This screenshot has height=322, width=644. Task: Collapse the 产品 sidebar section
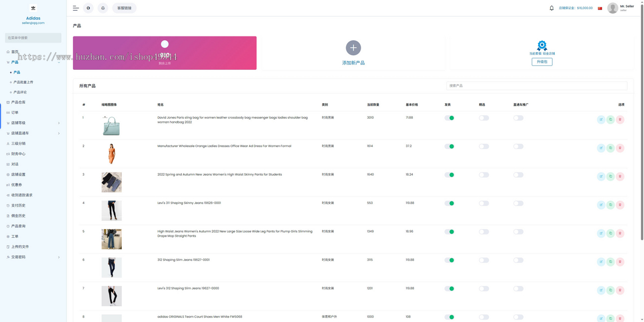click(33, 62)
